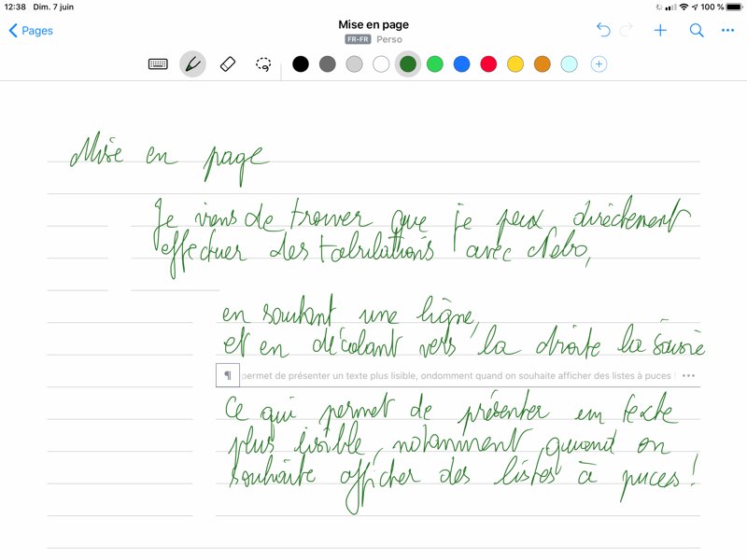Redo the undone action
The height and width of the screenshot is (560, 747).
point(627,31)
